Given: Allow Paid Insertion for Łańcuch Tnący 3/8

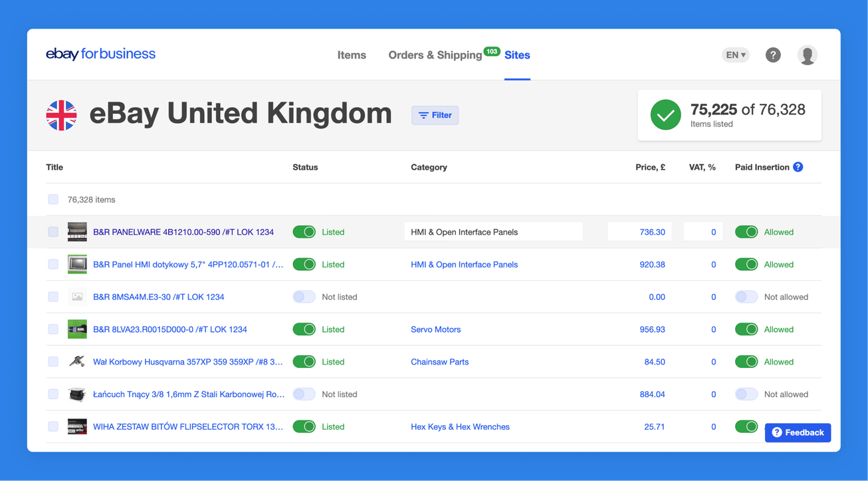Looking at the screenshot, I should pyautogui.click(x=746, y=395).
